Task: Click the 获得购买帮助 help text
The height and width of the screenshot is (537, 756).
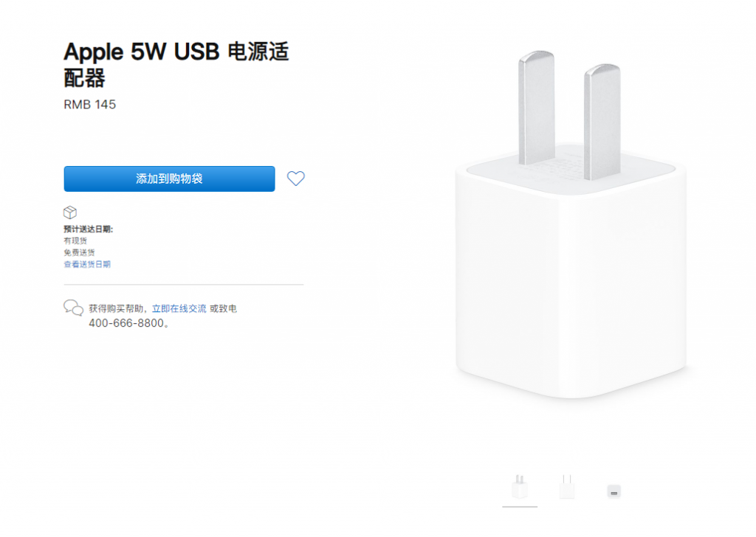Action: [x=117, y=308]
